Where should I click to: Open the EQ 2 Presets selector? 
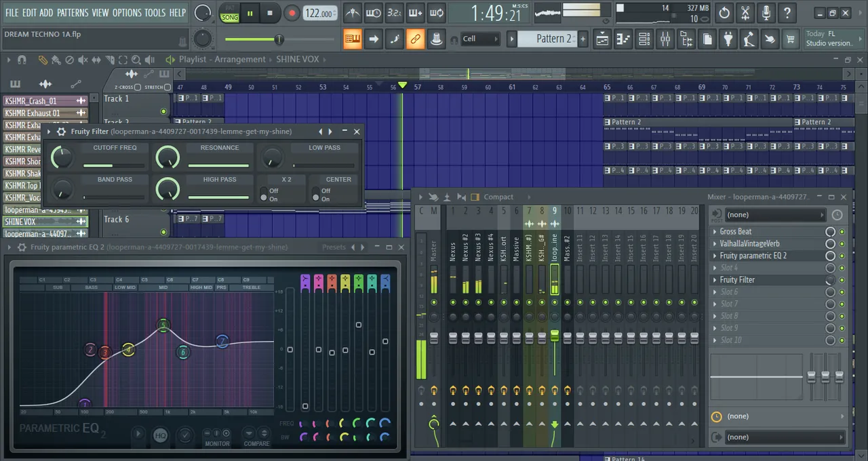click(334, 247)
